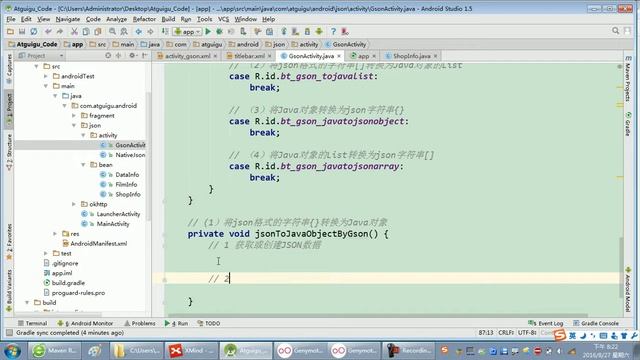This screenshot has height=360, width=640.
Task: Navigate back with the left arrow icon
Action: (139, 31)
